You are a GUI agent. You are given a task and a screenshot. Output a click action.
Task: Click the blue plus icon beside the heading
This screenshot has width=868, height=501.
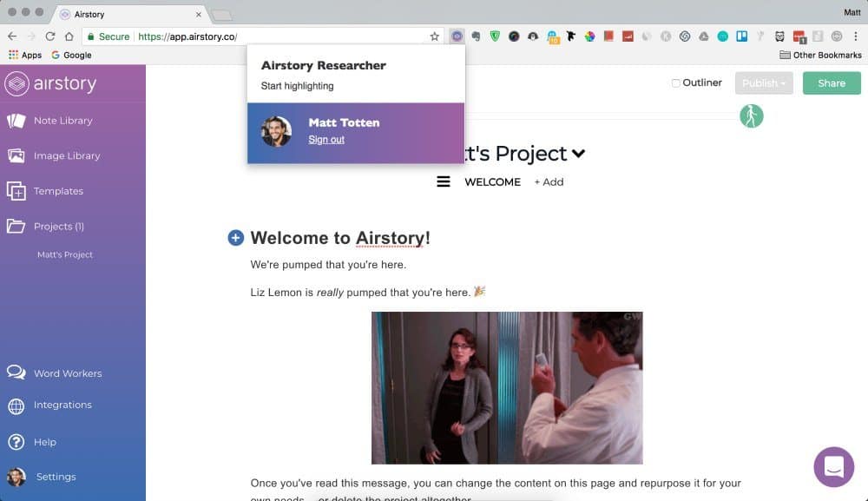pyautogui.click(x=236, y=238)
